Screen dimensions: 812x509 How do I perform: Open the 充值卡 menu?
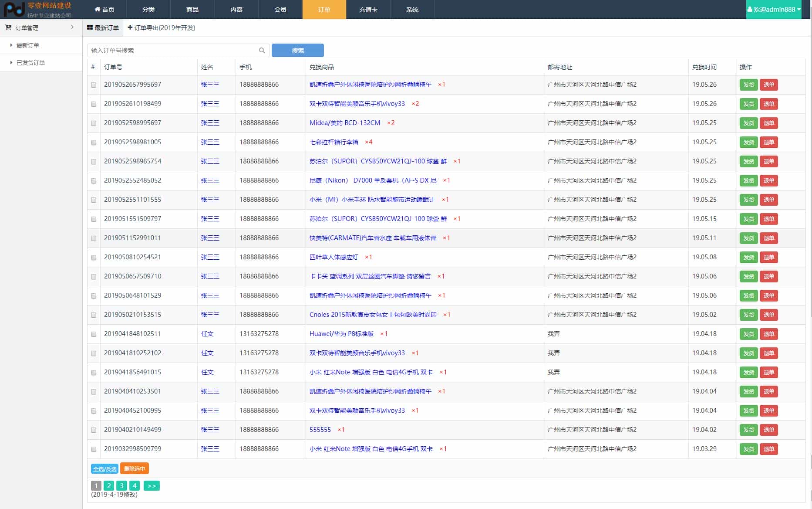point(368,9)
